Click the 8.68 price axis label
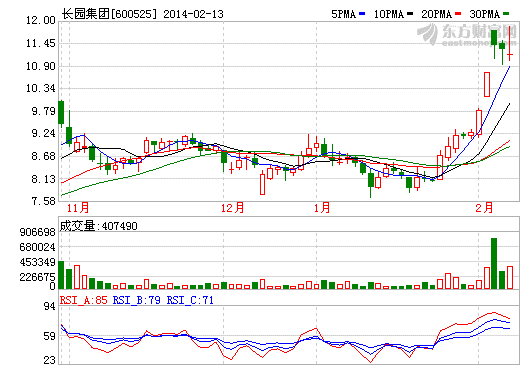Image resolution: width=520 pixels, height=365 pixels. coord(43,156)
